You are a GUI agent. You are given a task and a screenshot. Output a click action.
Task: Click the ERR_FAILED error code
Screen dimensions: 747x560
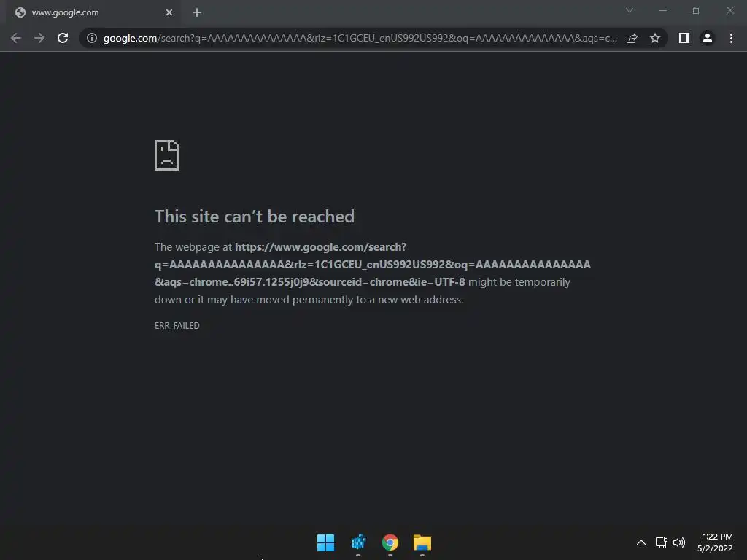coord(177,326)
